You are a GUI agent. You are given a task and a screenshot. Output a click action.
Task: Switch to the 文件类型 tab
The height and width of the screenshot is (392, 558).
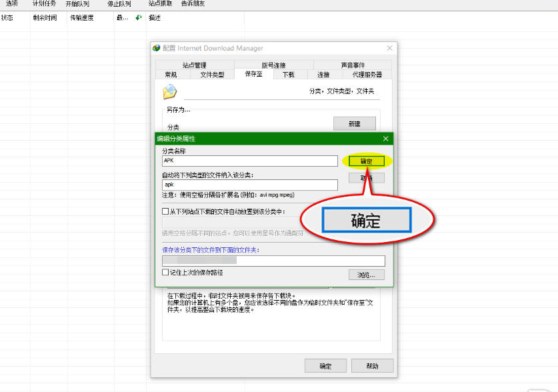tap(212, 75)
